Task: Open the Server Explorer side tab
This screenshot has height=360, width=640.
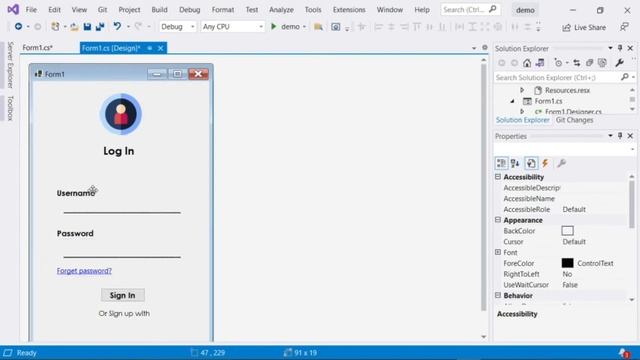Action: (10, 64)
